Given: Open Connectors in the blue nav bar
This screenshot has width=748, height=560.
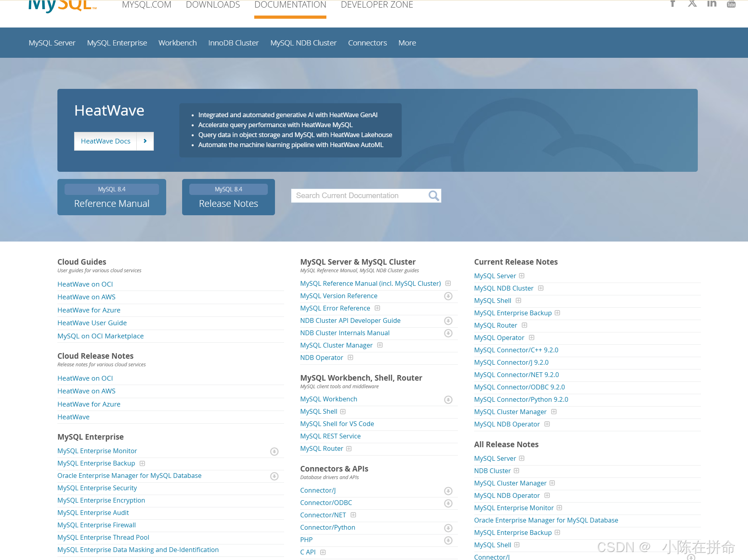Looking at the screenshot, I should coord(367,43).
